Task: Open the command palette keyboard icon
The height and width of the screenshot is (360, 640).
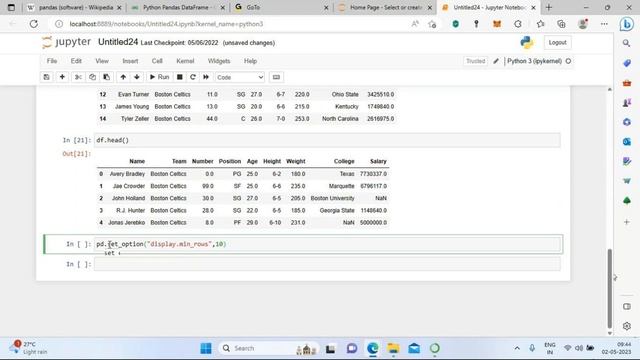Action: pos(276,77)
